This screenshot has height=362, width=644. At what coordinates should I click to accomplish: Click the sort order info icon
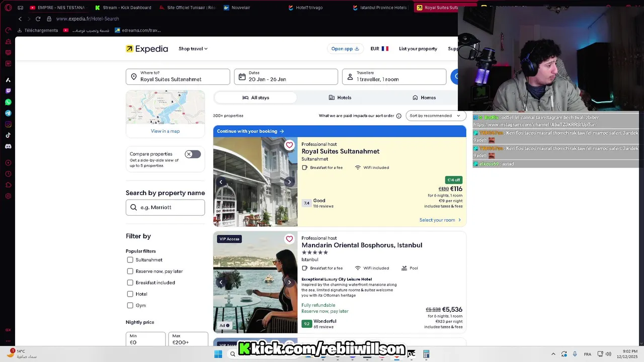coord(398,116)
